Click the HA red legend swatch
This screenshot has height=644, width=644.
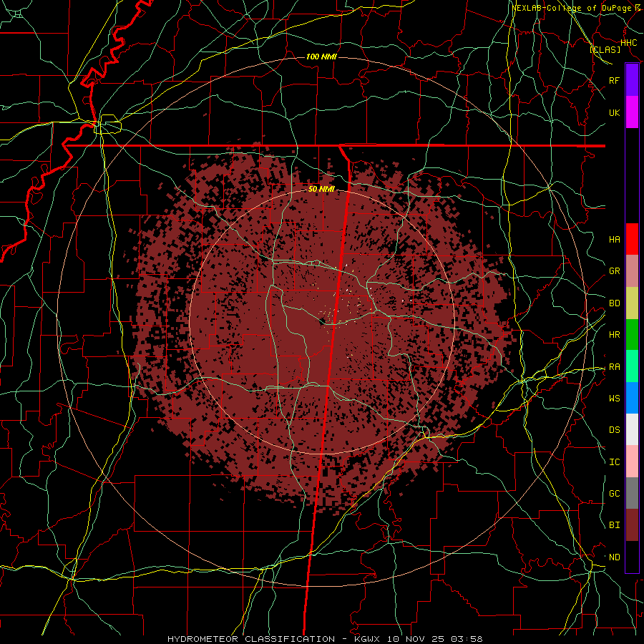coord(632,239)
